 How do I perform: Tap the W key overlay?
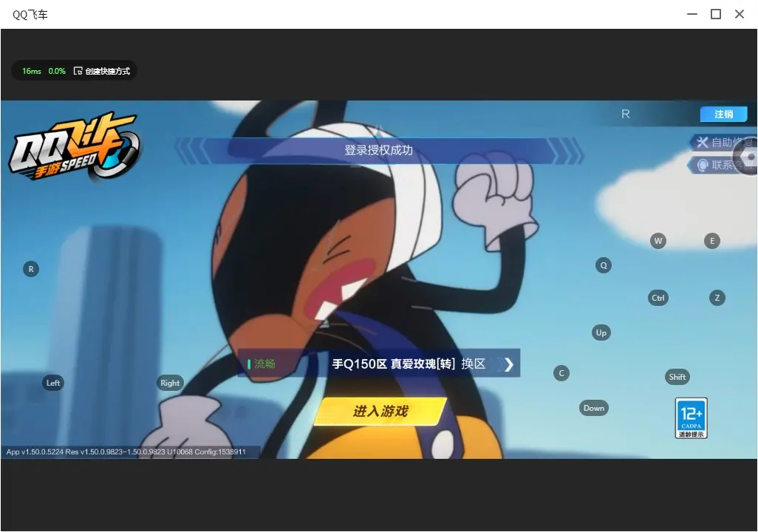click(x=658, y=241)
